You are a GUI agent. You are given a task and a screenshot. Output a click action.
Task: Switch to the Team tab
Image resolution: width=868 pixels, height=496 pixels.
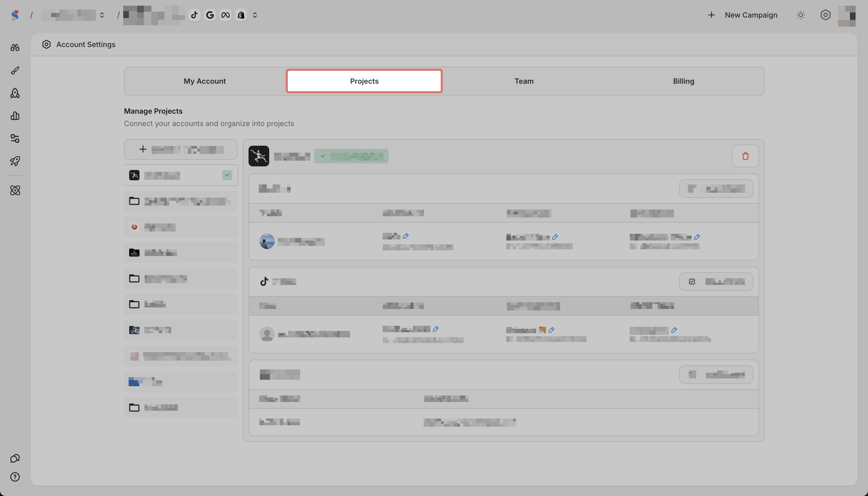tap(524, 81)
